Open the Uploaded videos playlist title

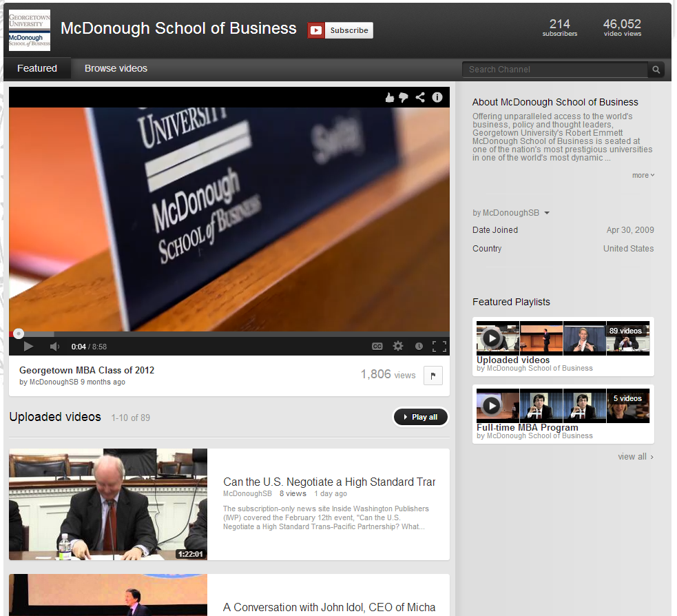513,360
